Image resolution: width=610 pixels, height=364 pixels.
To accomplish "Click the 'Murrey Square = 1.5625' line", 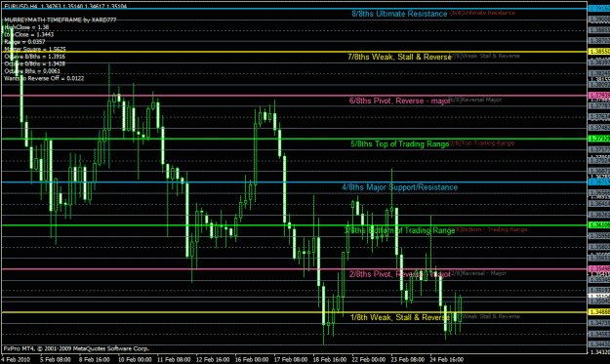I will [x=34, y=49].
